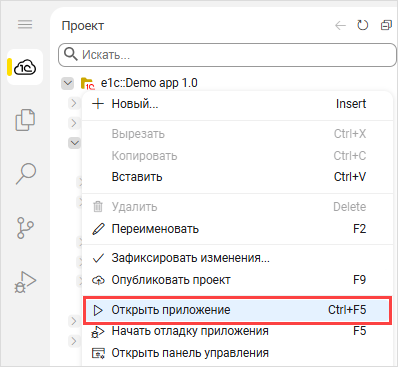Click the trash icon beside Удалить
Image resolution: width=398 pixels, height=367 pixels.
click(x=98, y=207)
